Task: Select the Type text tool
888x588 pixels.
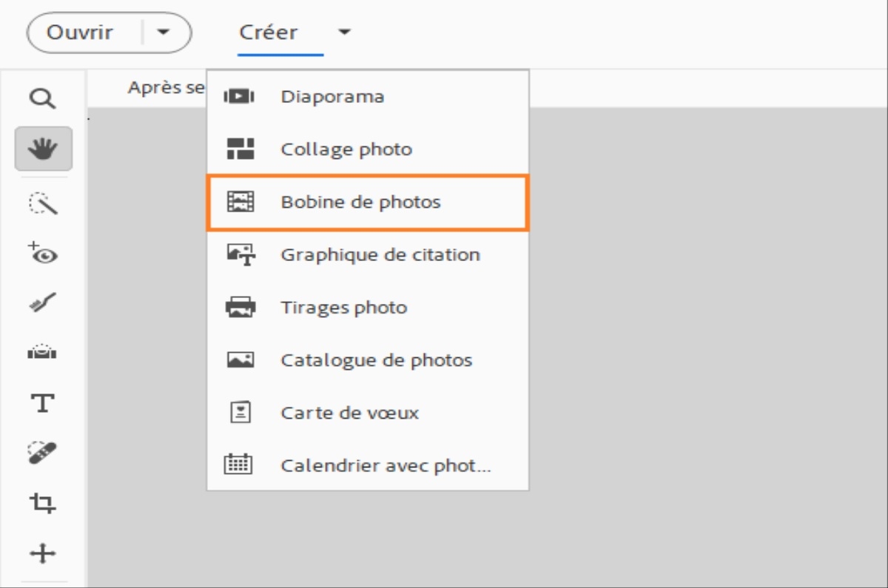Action: (43, 403)
